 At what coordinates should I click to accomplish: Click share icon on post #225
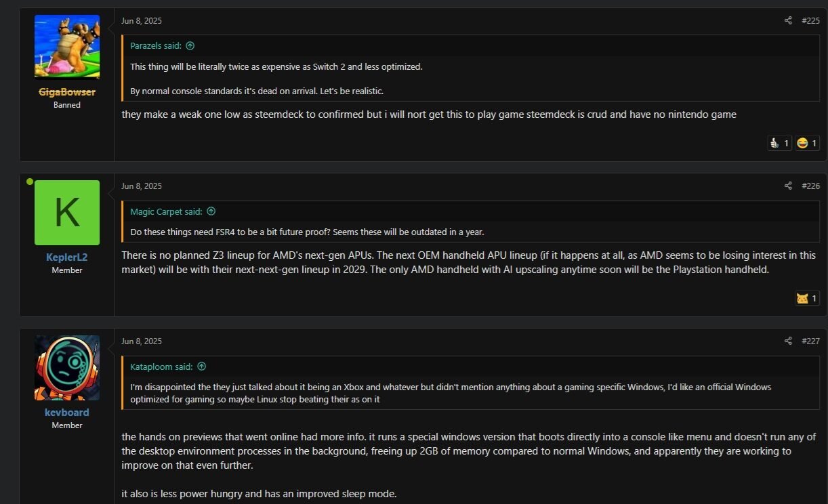coord(788,21)
